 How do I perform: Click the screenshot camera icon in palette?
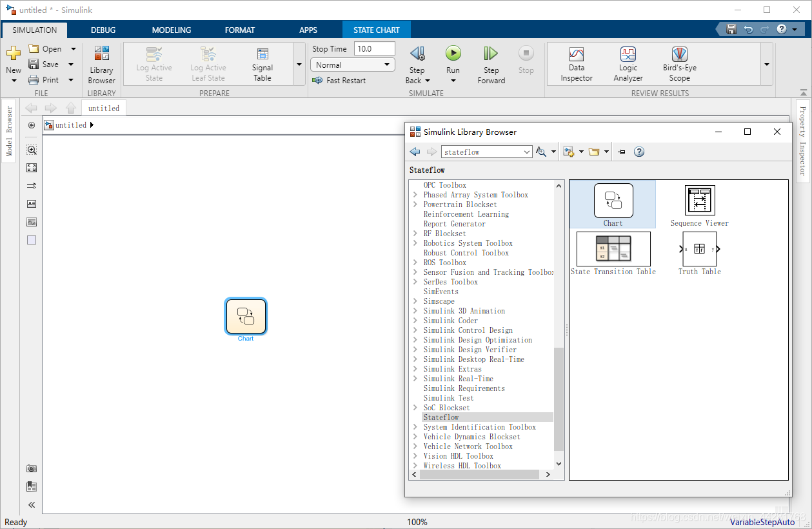coord(32,468)
